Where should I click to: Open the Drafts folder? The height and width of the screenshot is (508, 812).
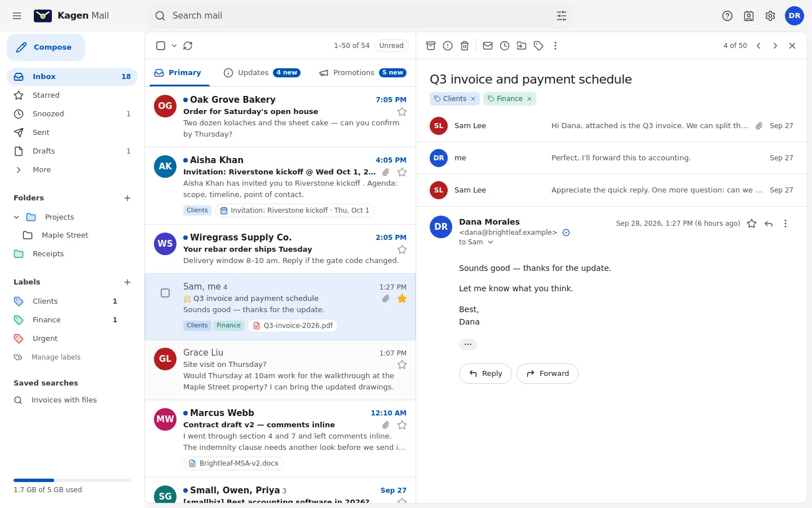point(72,151)
